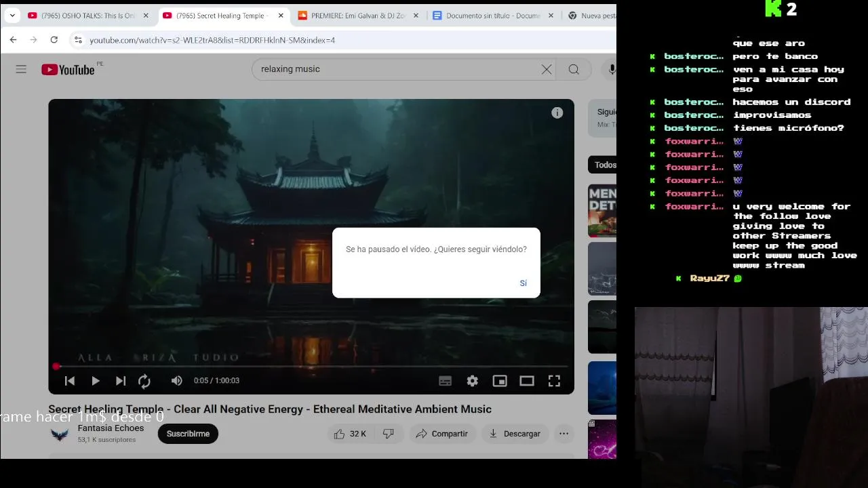Open the Documento sin título tab
868x488 pixels.
point(494,16)
